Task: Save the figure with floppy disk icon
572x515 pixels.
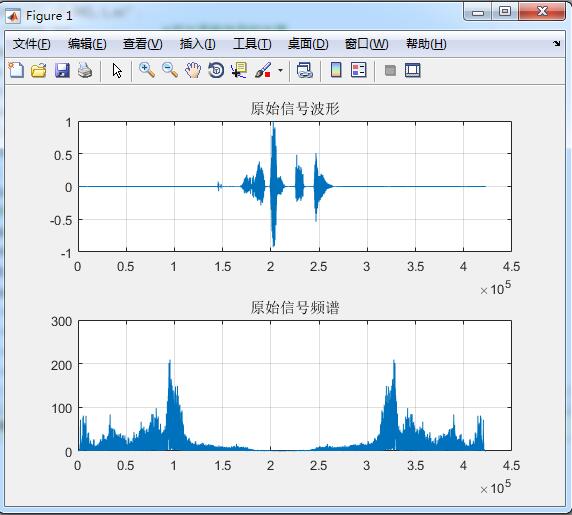Action: click(x=62, y=70)
